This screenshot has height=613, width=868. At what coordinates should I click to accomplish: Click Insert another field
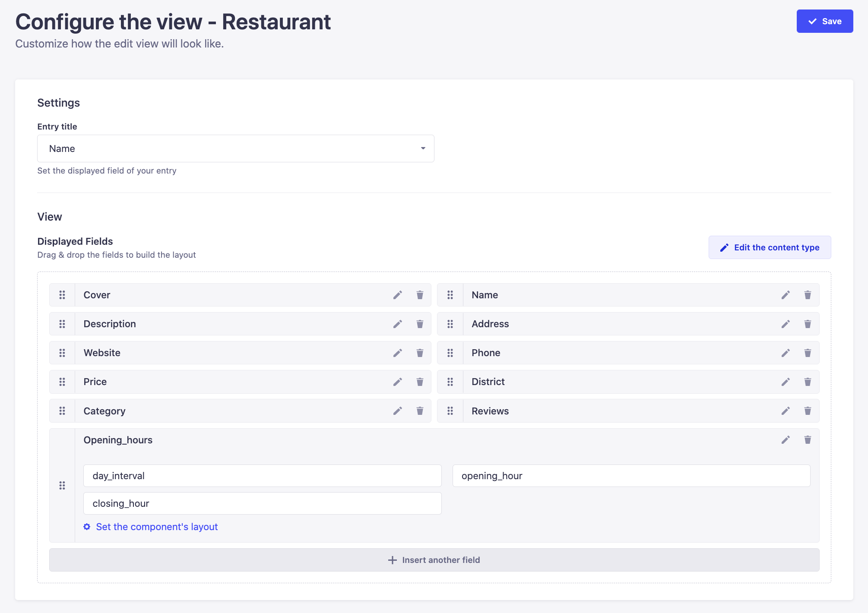click(434, 559)
